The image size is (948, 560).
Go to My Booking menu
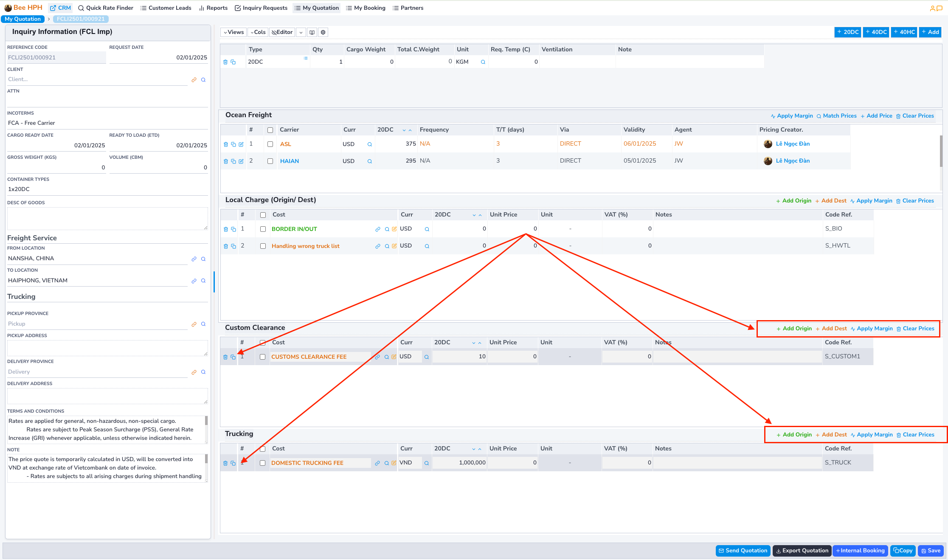[x=366, y=8]
